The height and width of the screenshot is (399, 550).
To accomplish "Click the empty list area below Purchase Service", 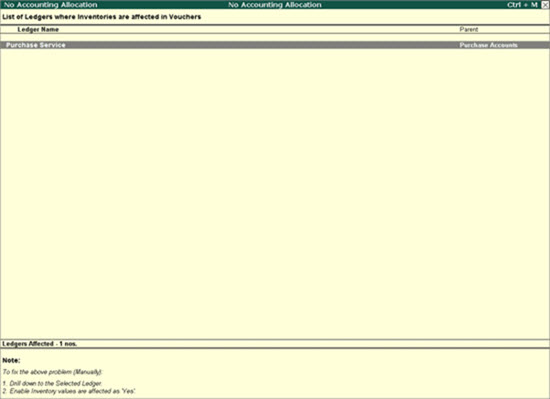I will click(x=275, y=194).
